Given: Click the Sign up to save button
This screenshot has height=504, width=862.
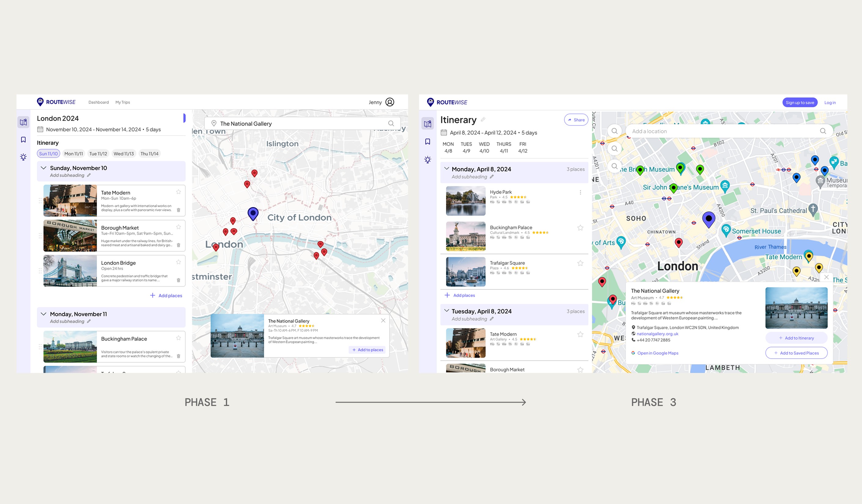Looking at the screenshot, I should (799, 103).
